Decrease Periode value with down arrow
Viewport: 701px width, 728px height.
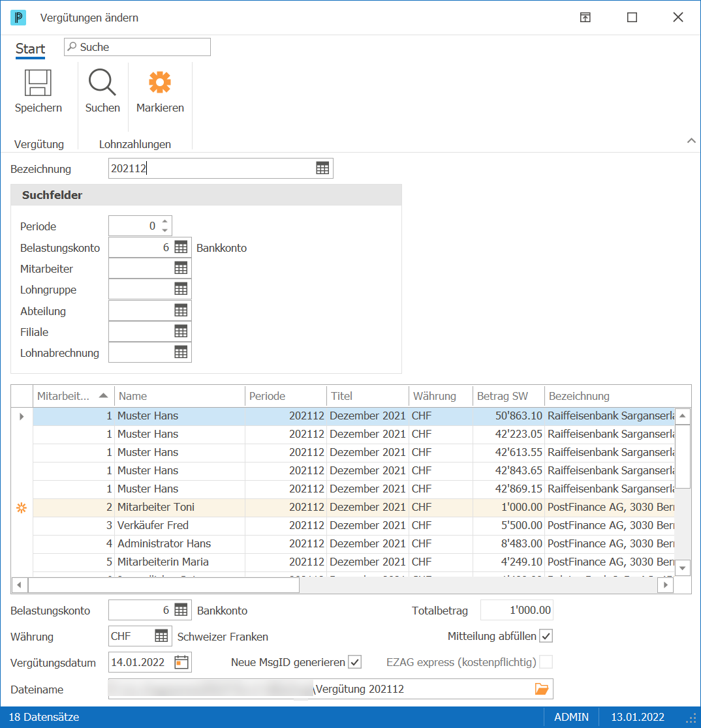tap(165, 230)
